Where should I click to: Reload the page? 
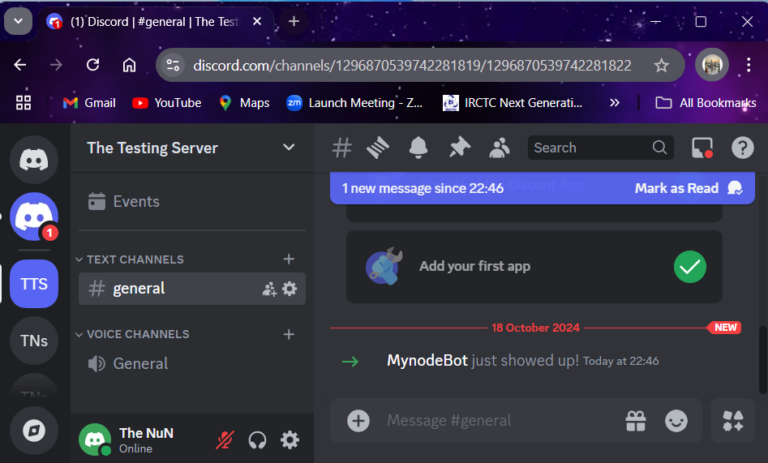point(93,65)
